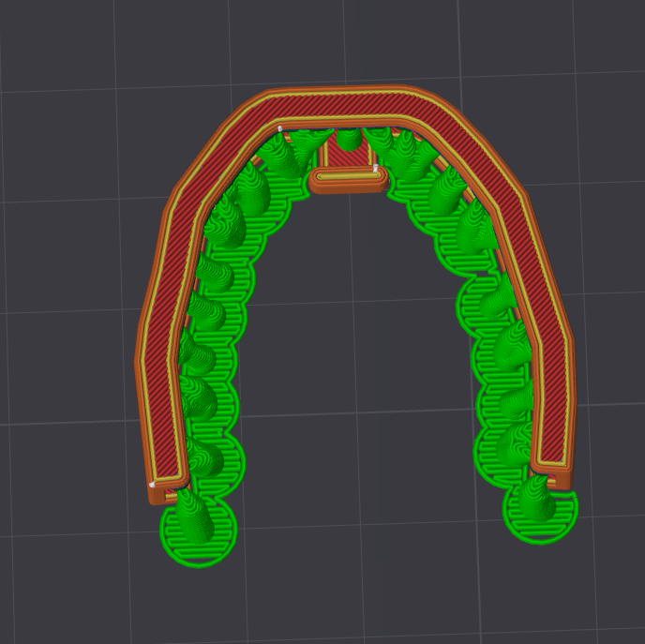Click the round green support base under left arch end

(199, 532)
